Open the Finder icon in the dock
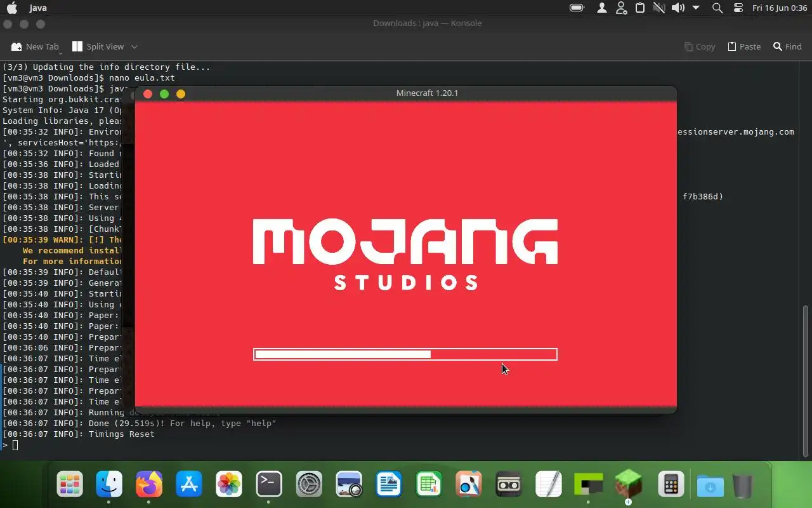812x508 pixels. (109, 485)
